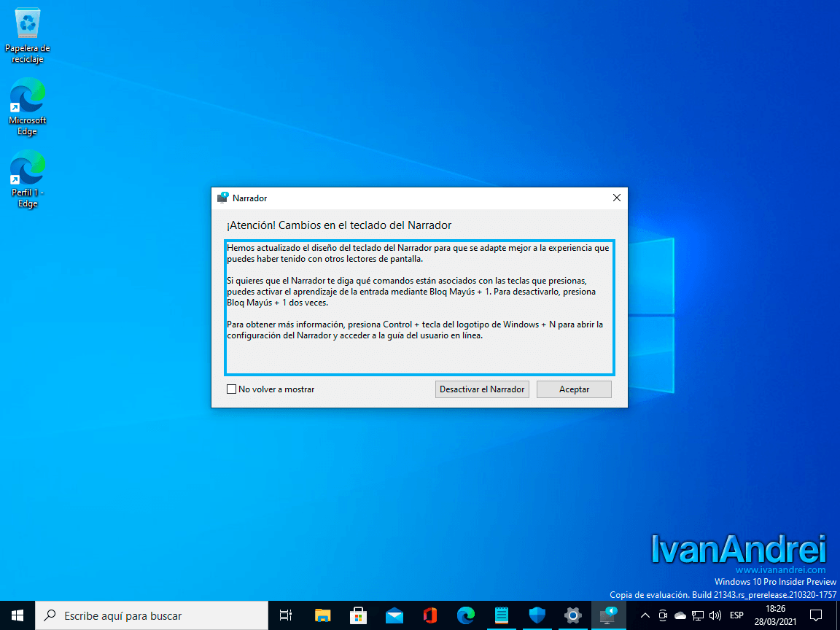This screenshot has width=840, height=630.
Task: Open the Papelera de reciclaje desktop icon
Action: [x=27, y=36]
